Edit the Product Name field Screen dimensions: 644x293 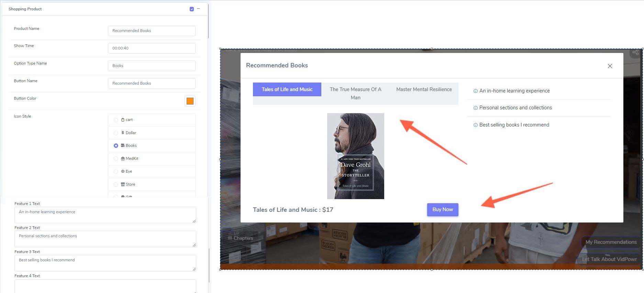pyautogui.click(x=152, y=31)
